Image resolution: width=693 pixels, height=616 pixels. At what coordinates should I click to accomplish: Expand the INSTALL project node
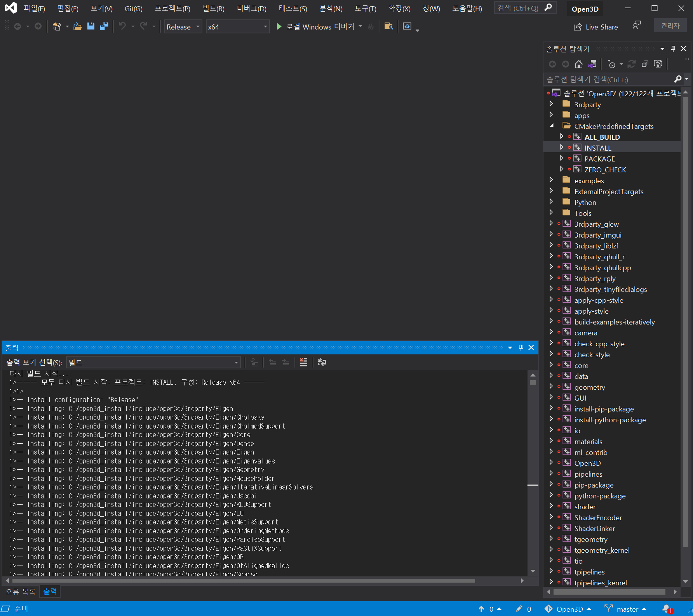tap(561, 147)
